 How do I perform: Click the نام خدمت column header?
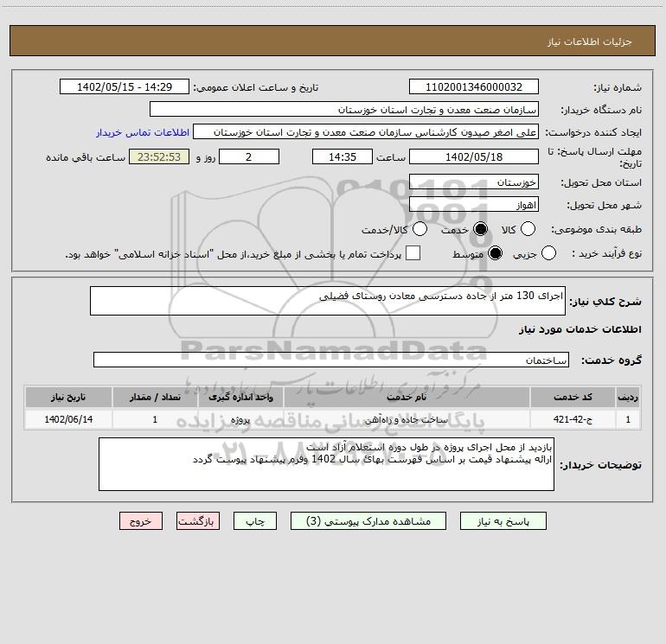(x=407, y=398)
